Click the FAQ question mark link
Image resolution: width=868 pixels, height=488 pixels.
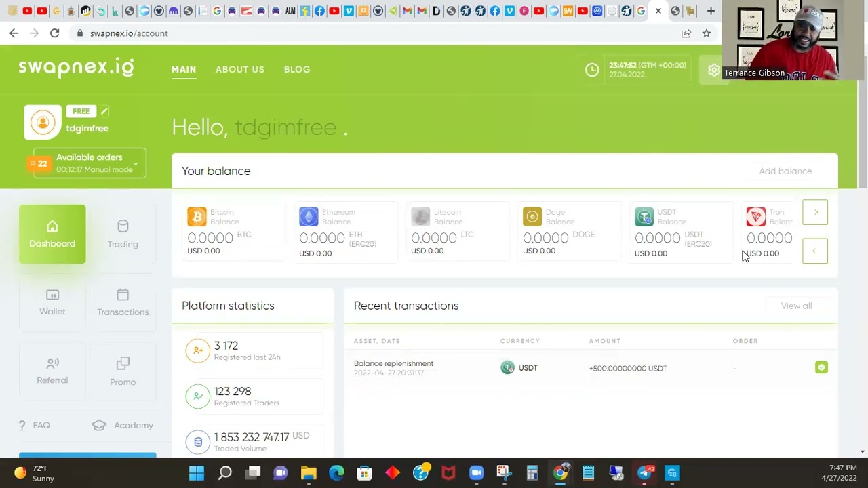tap(35, 425)
